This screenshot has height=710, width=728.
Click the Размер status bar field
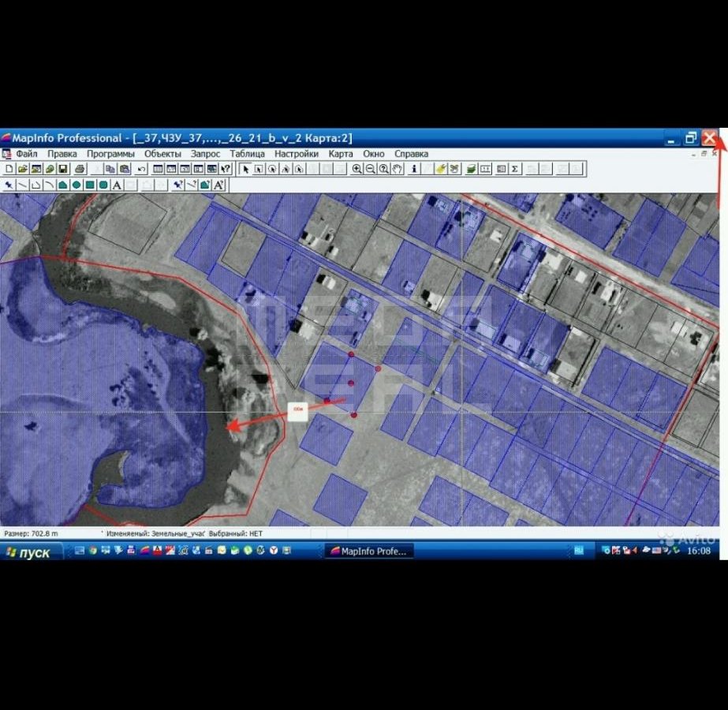32,533
